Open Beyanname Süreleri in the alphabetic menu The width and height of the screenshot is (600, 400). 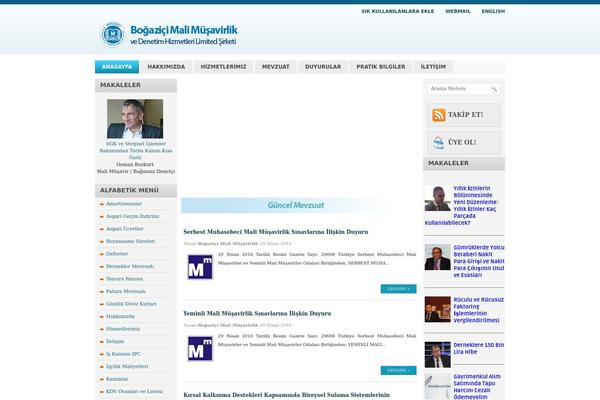pos(130,242)
